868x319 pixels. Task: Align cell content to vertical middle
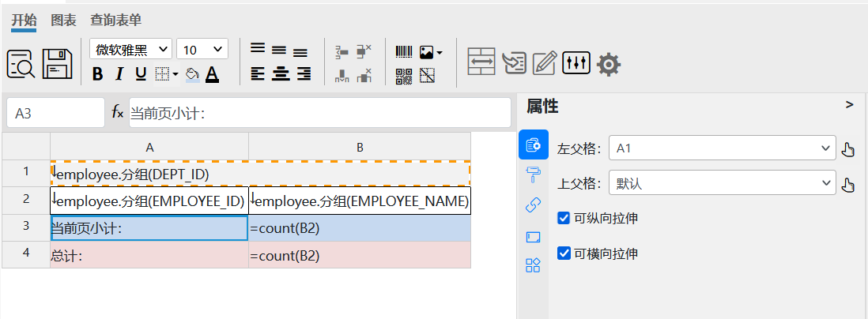pyautogui.click(x=278, y=51)
